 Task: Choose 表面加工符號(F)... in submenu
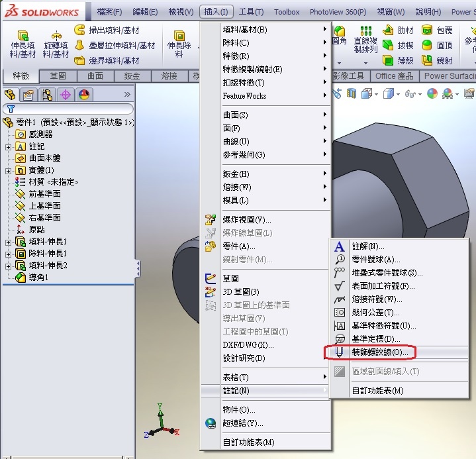pyautogui.click(x=383, y=286)
